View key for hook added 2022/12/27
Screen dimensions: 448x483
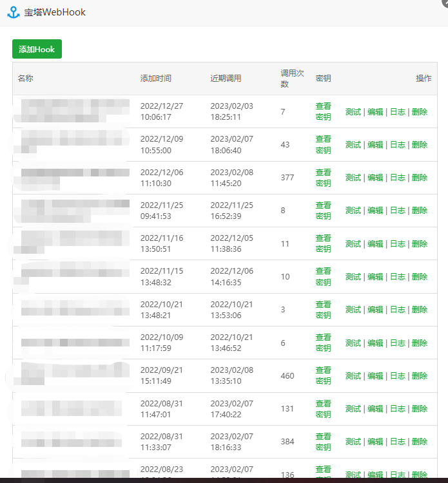(x=323, y=111)
